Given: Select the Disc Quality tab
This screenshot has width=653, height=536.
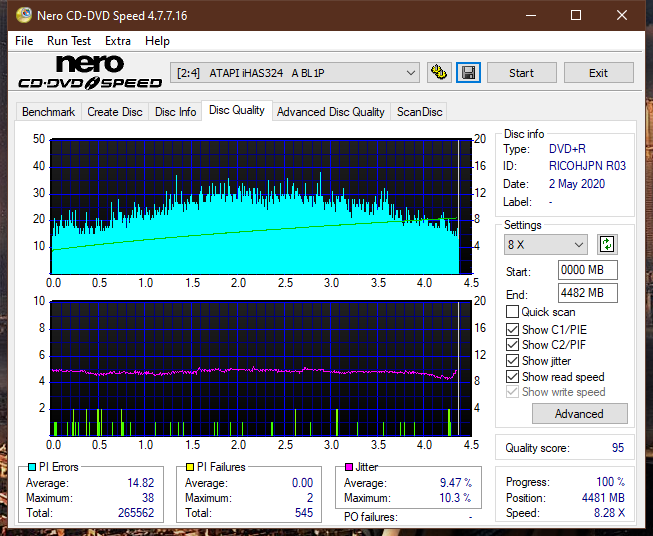Looking at the screenshot, I should [237, 110].
